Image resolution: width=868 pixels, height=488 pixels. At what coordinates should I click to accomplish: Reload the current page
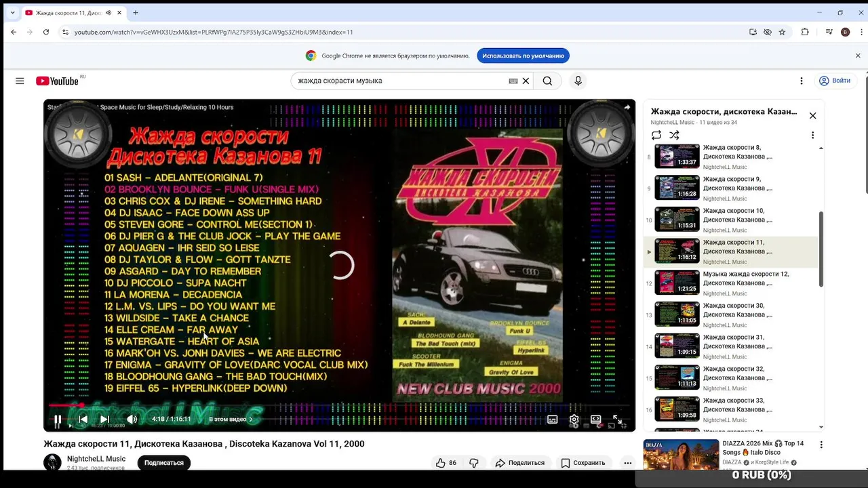(46, 32)
